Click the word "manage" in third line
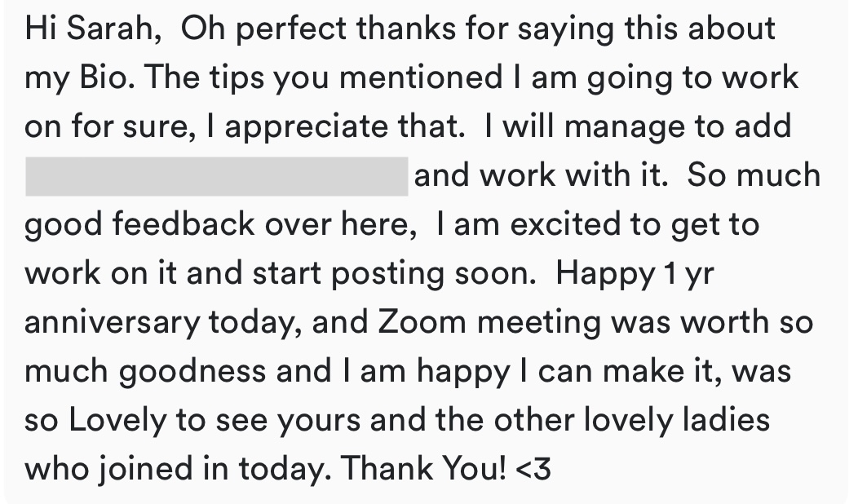858x504 pixels. 625,127
